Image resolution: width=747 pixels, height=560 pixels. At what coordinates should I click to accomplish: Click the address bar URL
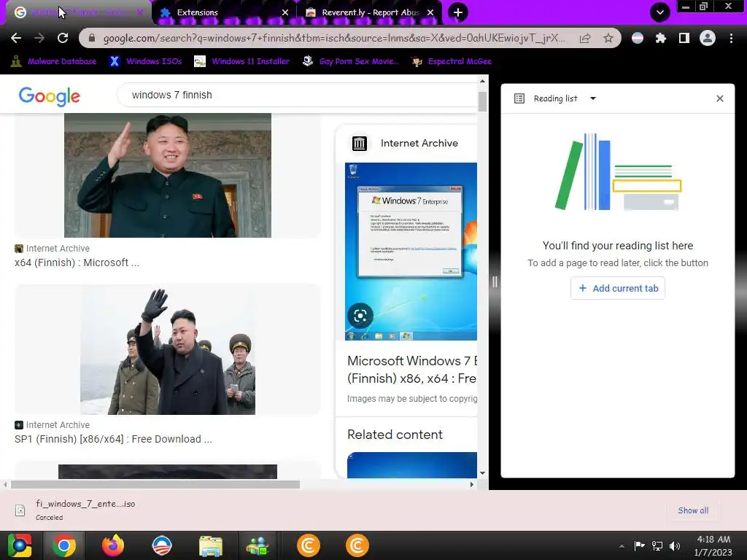point(333,38)
